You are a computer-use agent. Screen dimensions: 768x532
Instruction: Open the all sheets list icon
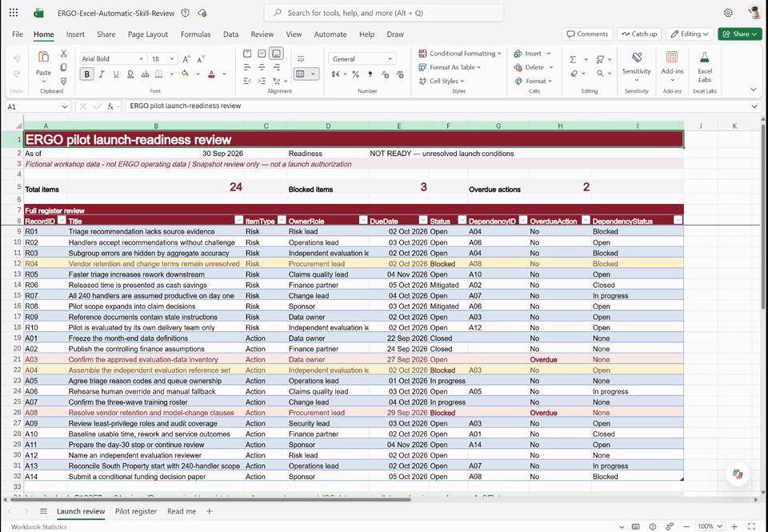pos(43,511)
